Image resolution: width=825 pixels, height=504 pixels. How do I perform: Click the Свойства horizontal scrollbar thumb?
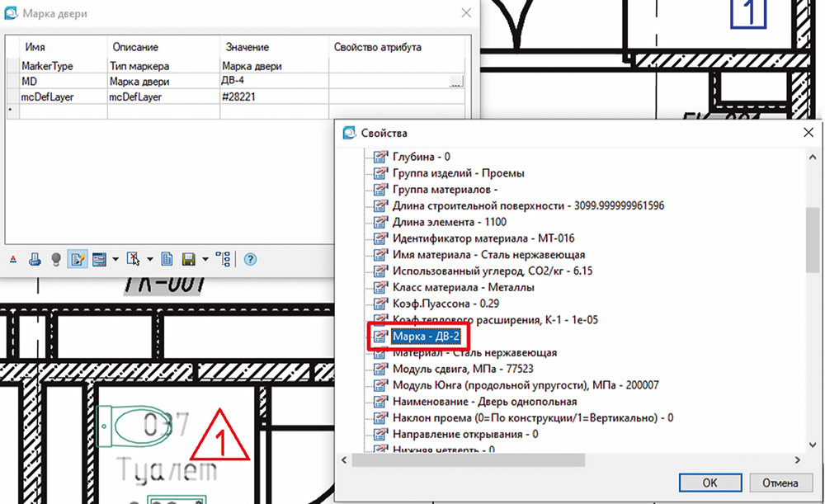point(469,459)
